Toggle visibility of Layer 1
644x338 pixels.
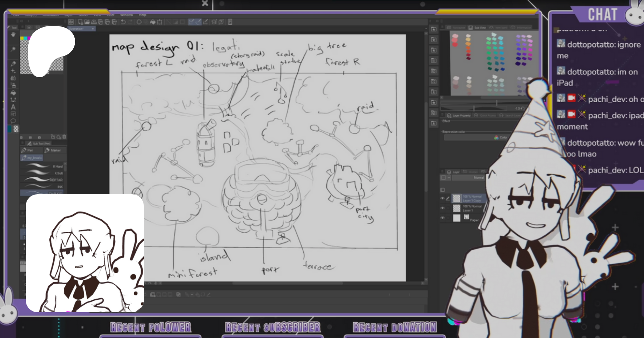[443, 208]
